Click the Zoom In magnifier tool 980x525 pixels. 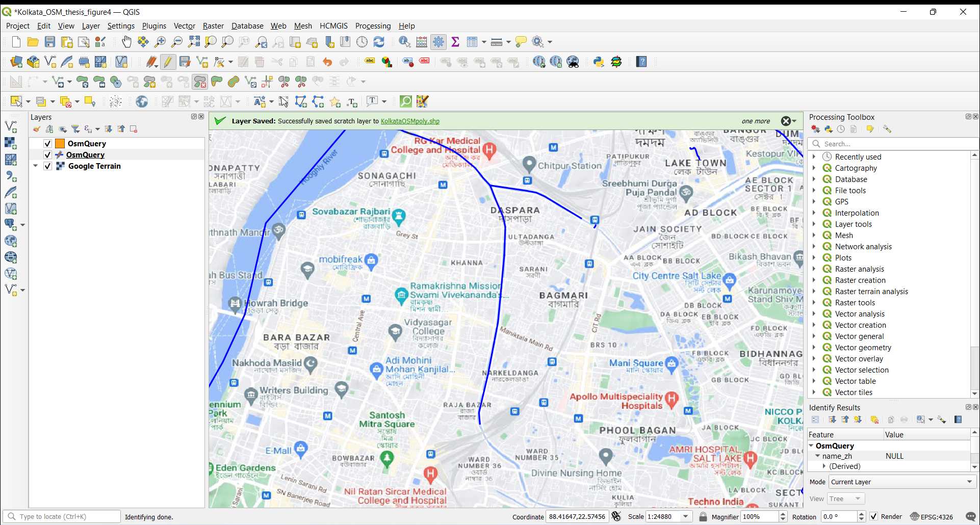(x=160, y=42)
